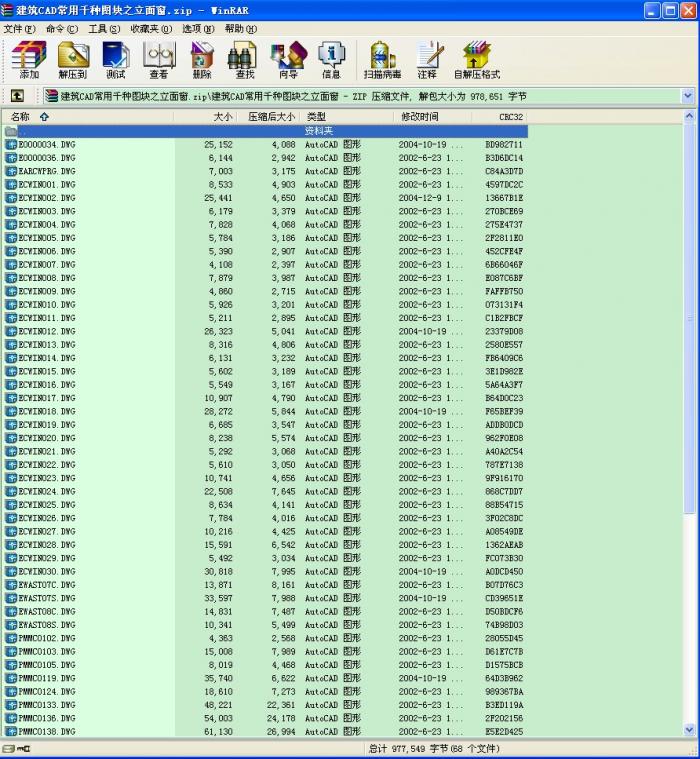Launch the 向导 (Wizard) tool
Screen dimensions: 700x759
(x=288, y=60)
